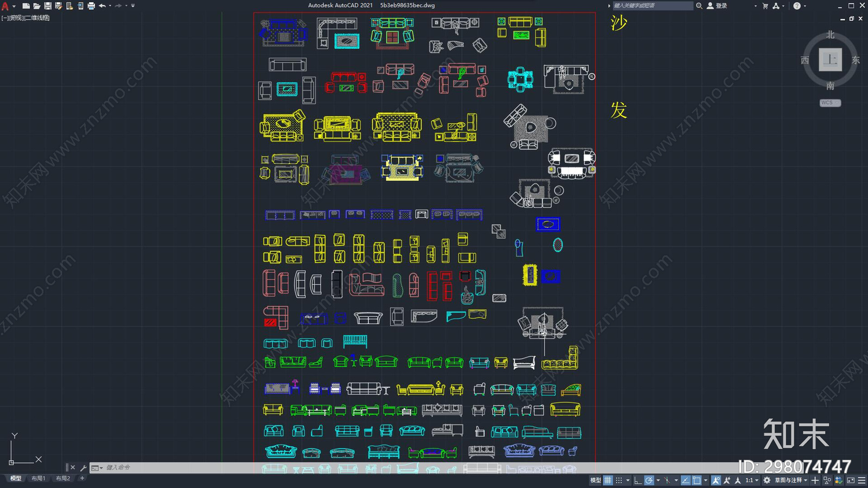Image resolution: width=868 pixels, height=488 pixels.
Task: Click the help question mark icon
Action: (796, 5)
